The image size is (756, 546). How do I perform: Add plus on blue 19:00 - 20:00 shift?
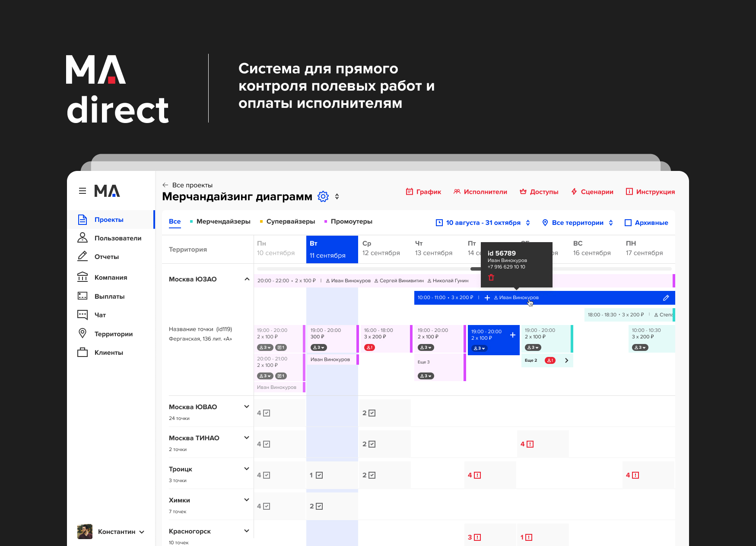tap(513, 335)
